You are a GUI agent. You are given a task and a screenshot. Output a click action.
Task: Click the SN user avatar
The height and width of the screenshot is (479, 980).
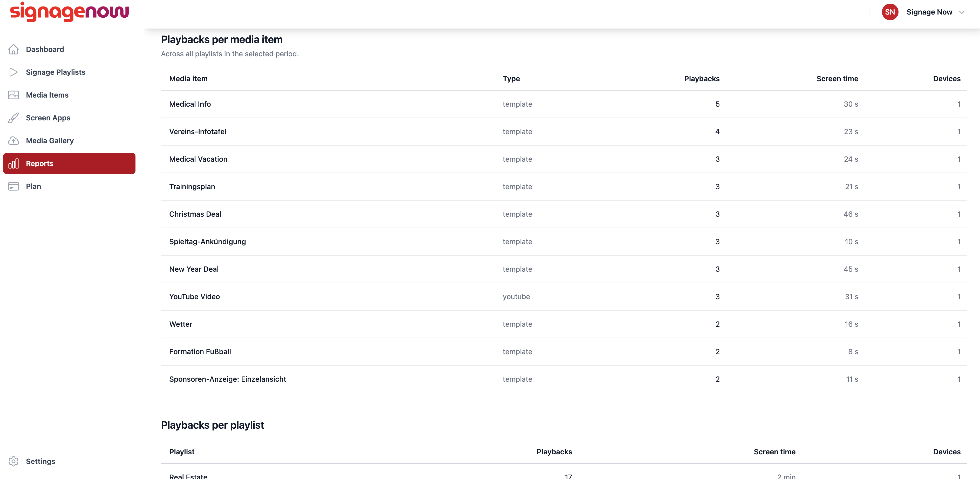pyautogui.click(x=890, y=12)
